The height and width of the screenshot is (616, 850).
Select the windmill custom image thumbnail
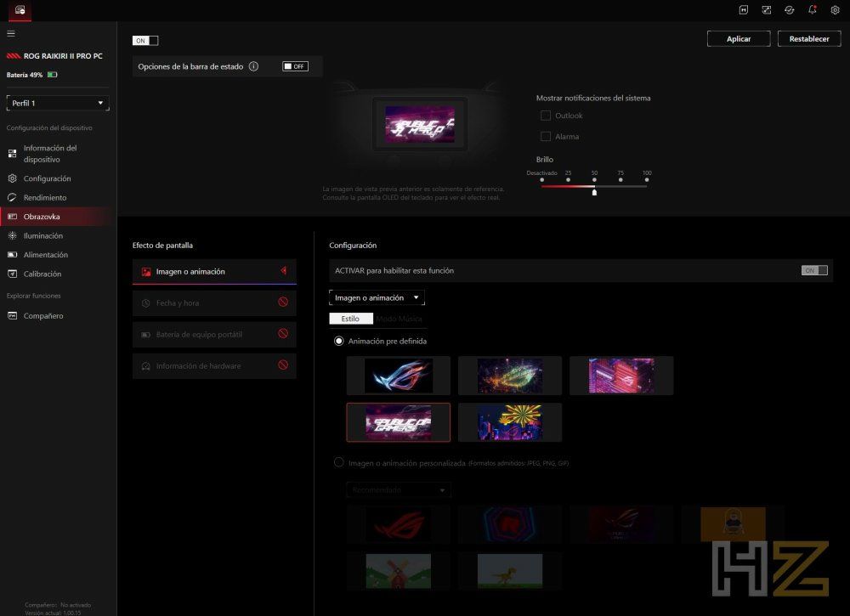[x=399, y=570]
